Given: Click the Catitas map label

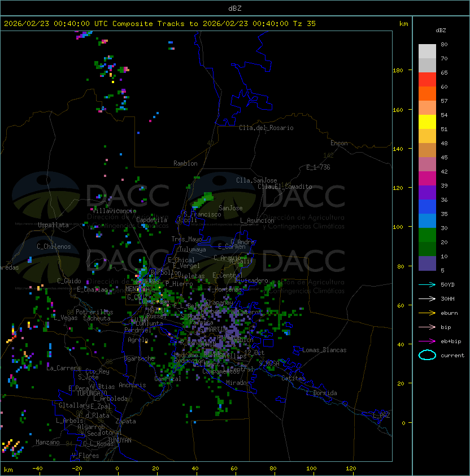Looking at the screenshot, I should (293, 378).
